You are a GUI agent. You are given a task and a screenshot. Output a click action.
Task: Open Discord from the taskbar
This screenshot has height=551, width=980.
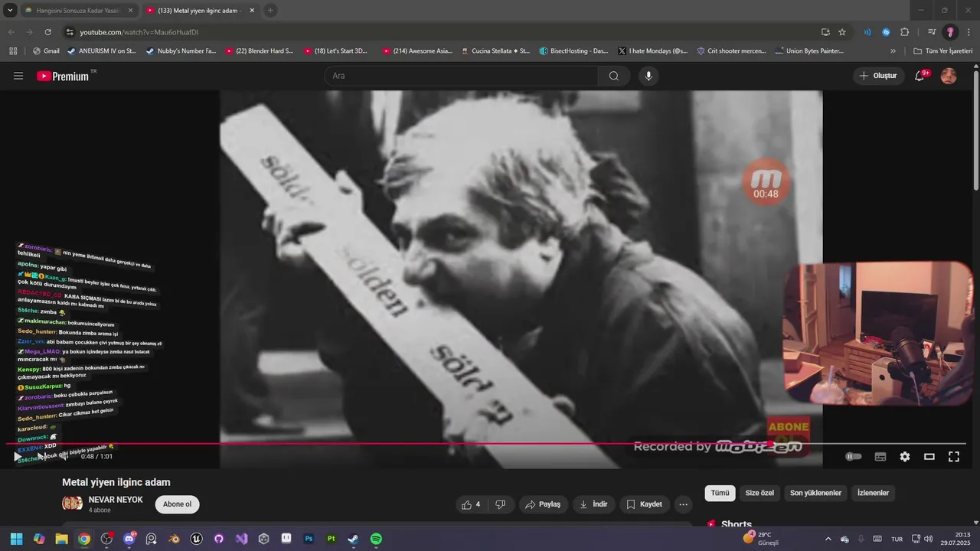click(x=129, y=539)
